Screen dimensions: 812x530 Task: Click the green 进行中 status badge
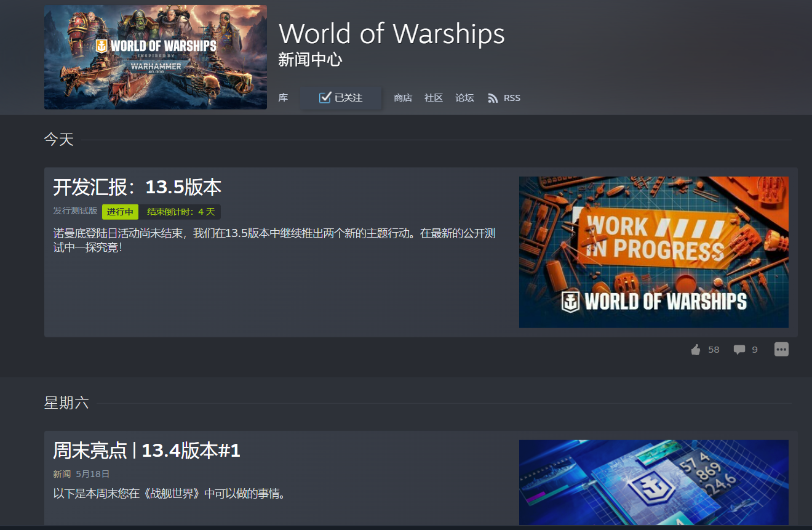[x=120, y=212]
